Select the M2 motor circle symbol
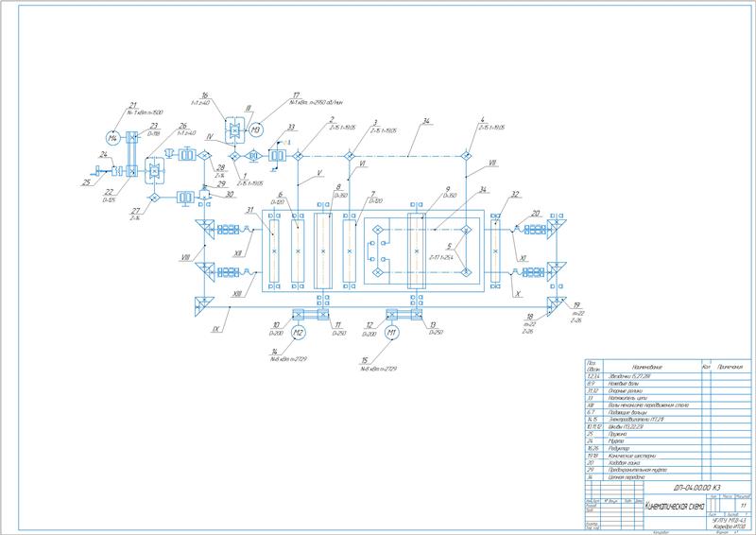 click(x=298, y=333)
